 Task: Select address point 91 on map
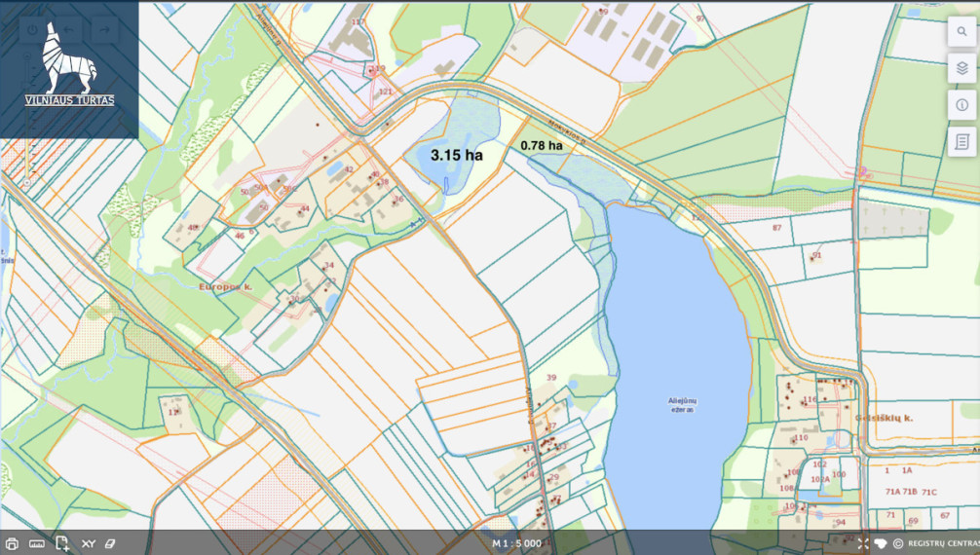pos(817,256)
